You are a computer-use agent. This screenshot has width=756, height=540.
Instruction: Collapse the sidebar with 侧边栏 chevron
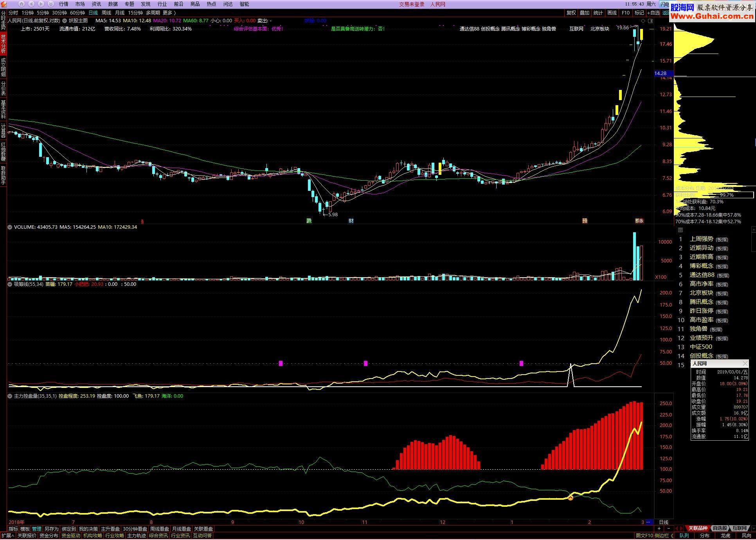664,536
